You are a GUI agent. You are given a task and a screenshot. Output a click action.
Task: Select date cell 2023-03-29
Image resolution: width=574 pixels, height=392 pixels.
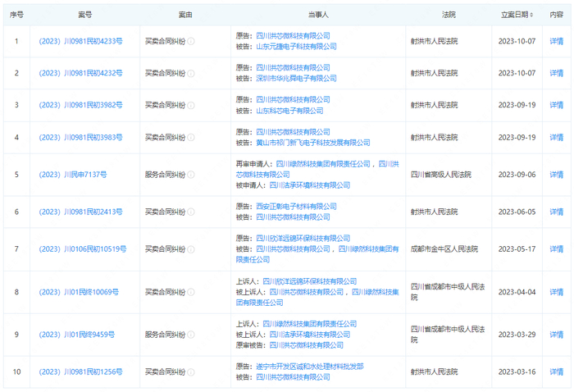517,335
